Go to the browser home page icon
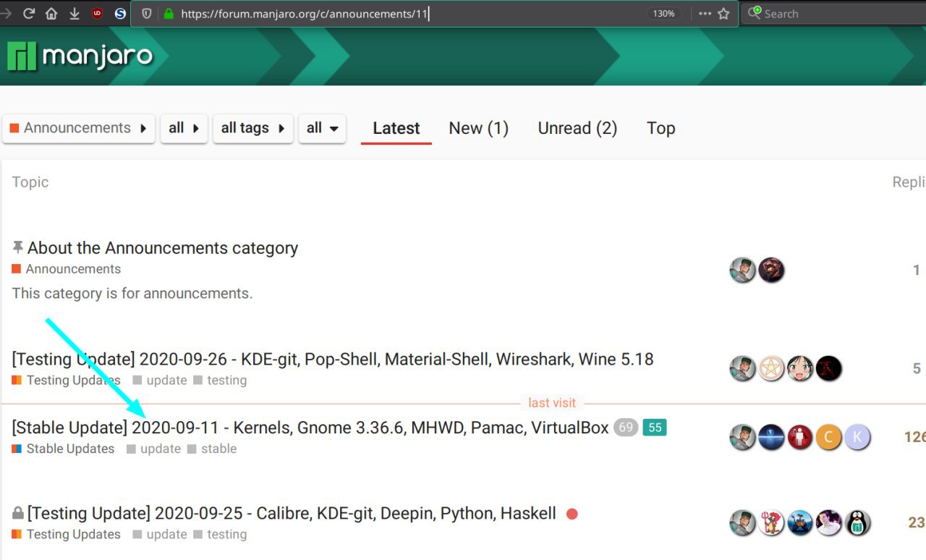 pyautogui.click(x=51, y=13)
